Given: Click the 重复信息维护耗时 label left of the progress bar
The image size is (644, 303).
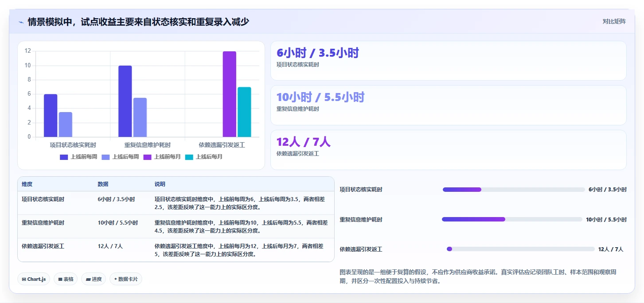Looking at the screenshot, I should (x=361, y=220).
